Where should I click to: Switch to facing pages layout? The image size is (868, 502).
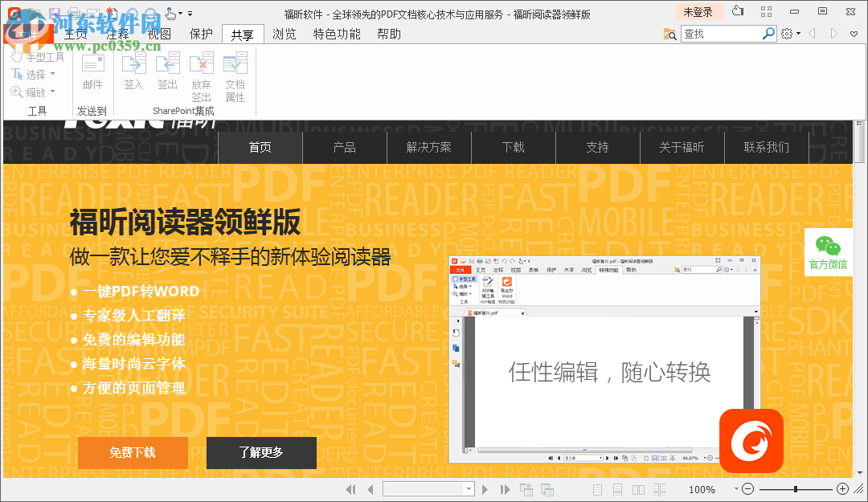638,489
